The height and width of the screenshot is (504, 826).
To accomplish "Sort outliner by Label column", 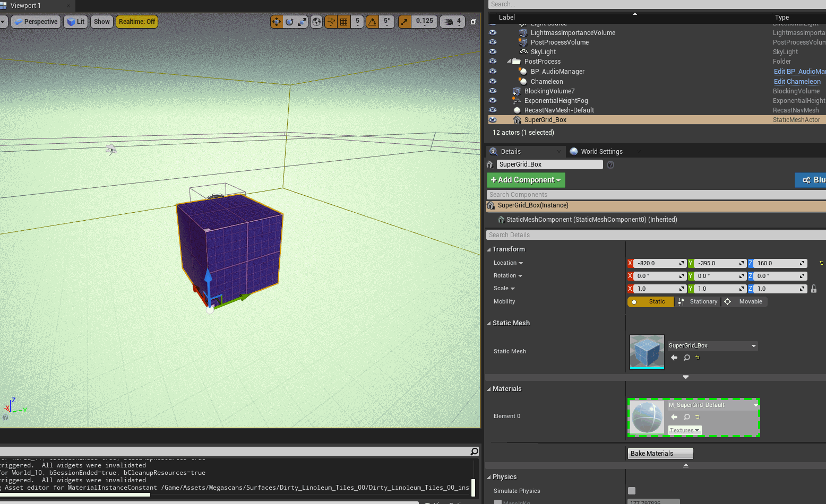I will pyautogui.click(x=507, y=18).
